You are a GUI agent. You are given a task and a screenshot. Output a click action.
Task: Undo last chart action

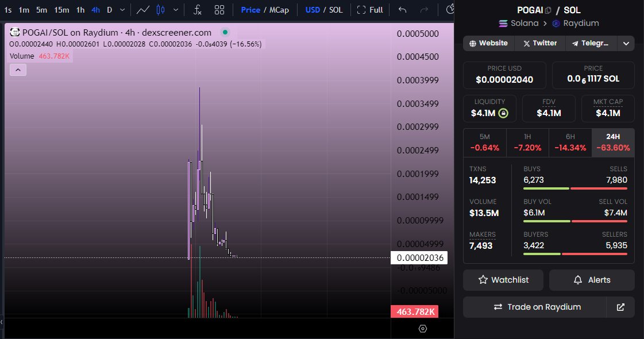(x=403, y=10)
